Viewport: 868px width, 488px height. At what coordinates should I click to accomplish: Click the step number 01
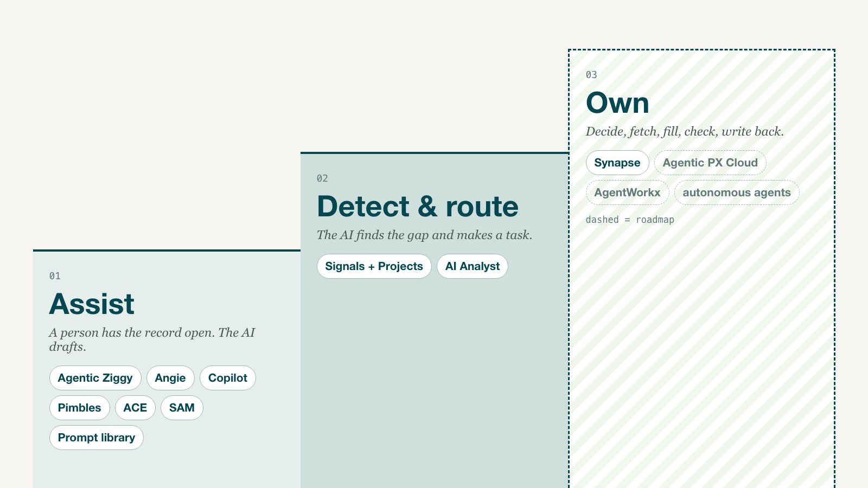pyautogui.click(x=55, y=276)
